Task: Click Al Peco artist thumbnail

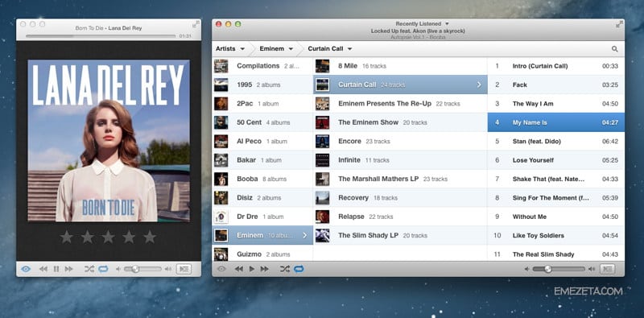Action: (221, 142)
